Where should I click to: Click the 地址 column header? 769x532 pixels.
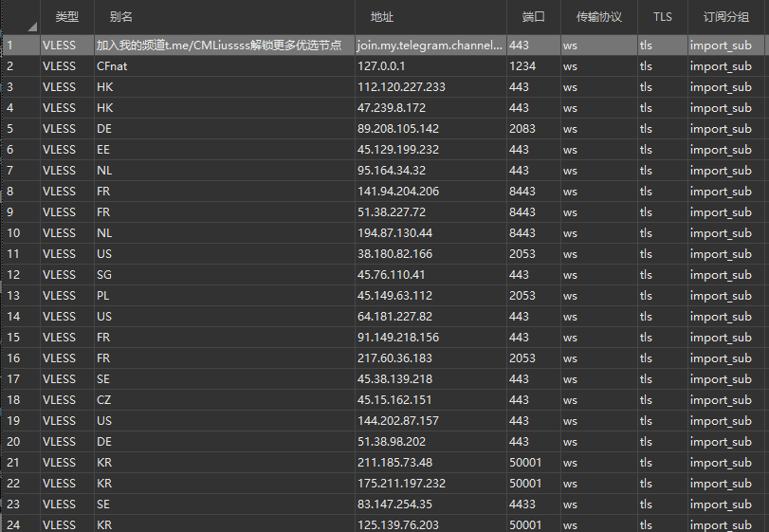coord(382,17)
